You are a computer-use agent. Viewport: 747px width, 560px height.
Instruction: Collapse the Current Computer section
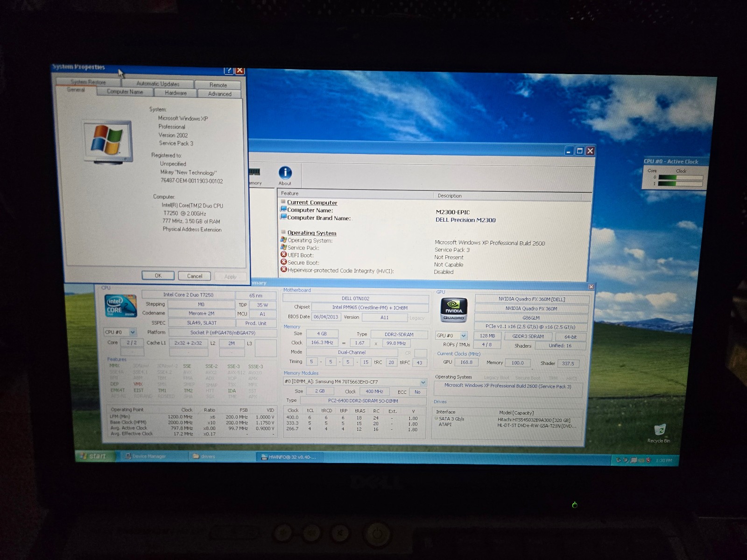(283, 202)
